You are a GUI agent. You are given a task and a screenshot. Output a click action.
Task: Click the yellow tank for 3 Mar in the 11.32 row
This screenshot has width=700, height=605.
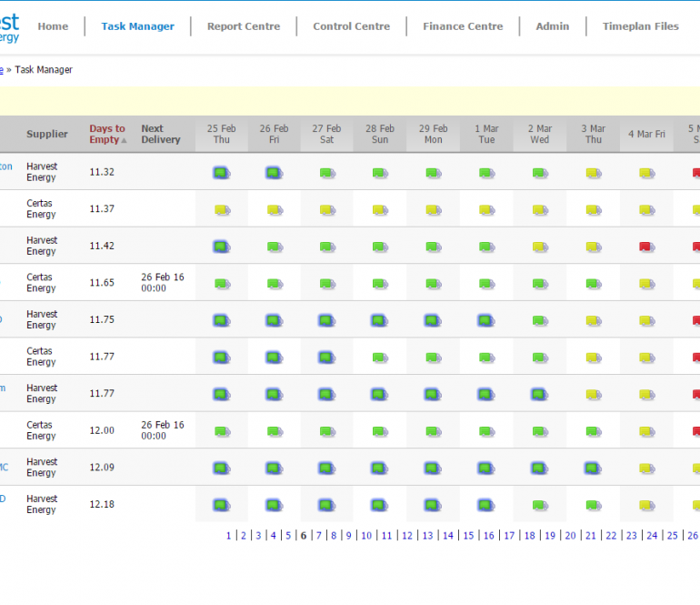pyautogui.click(x=593, y=173)
